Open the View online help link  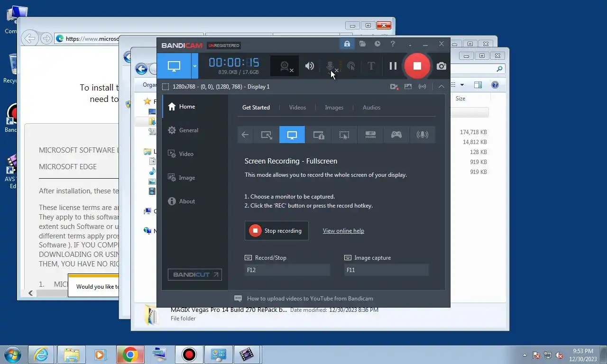click(x=343, y=231)
